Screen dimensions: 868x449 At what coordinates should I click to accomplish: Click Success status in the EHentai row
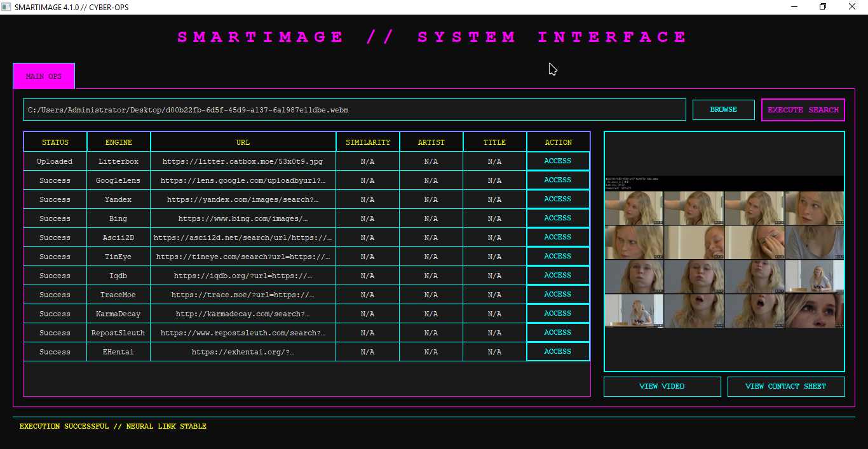[55, 352]
